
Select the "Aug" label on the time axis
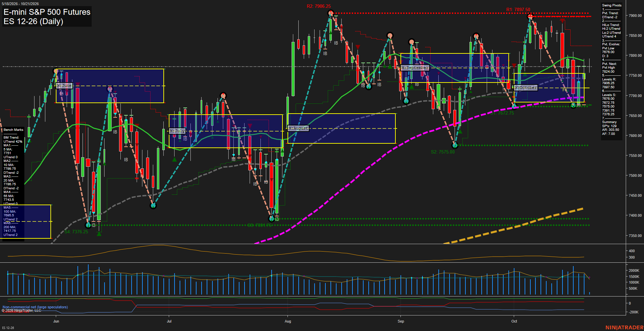pyautogui.click(x=288, y=321)
